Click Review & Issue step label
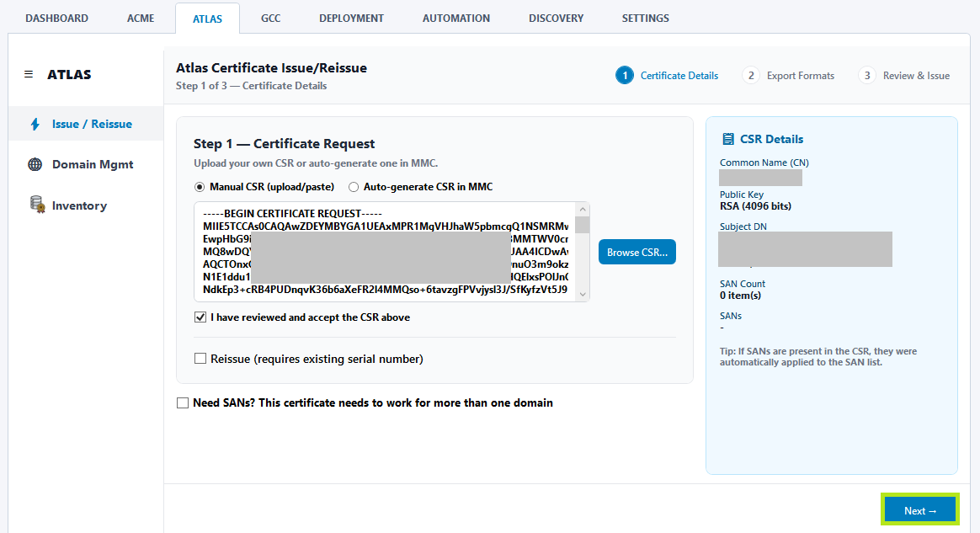This screenshot has width=980, height=533. [916, 76]
